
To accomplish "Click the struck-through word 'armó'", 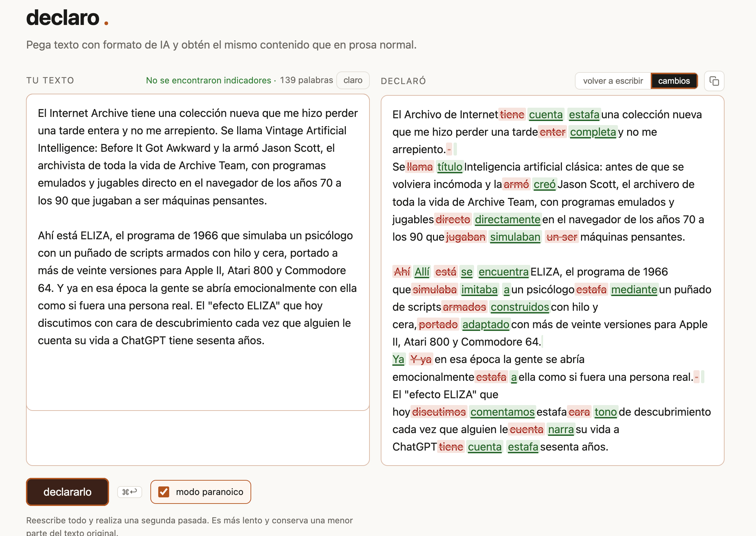I will coord(516,184).
